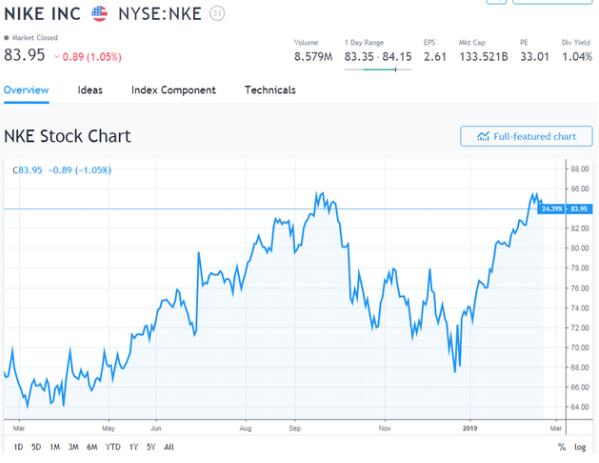
Task: Open the Index Component tab
Action: (x=173, y=90)
